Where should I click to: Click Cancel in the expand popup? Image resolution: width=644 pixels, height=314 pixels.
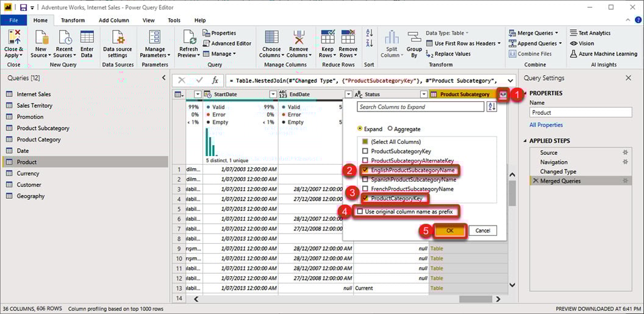(482, 230)
